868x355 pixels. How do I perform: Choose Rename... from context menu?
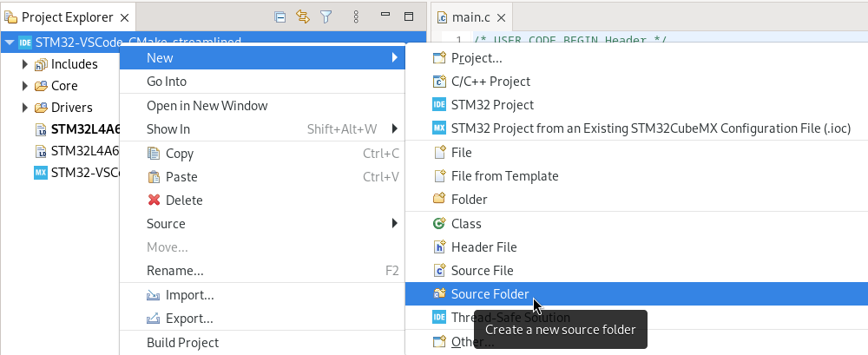click(x=262, y=271)
